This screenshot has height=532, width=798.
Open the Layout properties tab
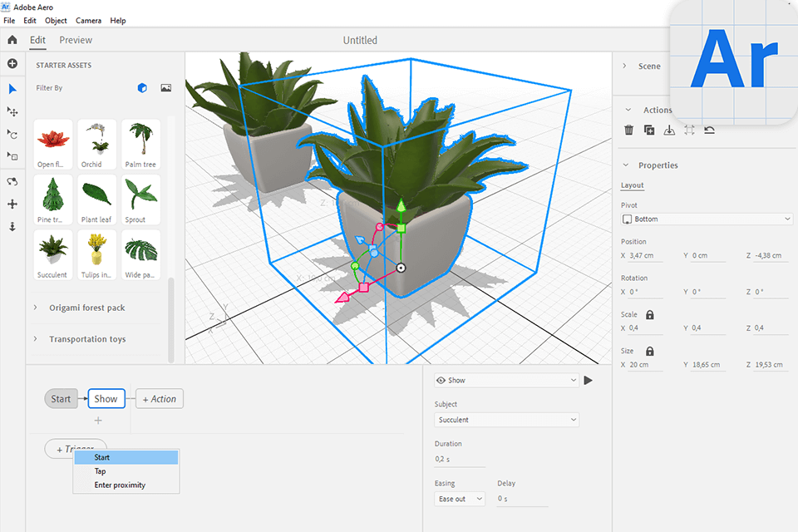[632, 185]
